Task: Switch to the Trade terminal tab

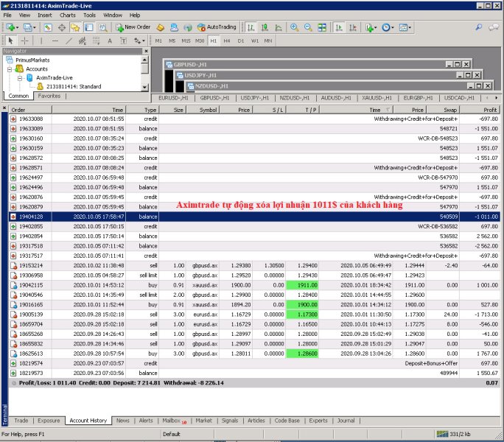Action: point(21,421)
